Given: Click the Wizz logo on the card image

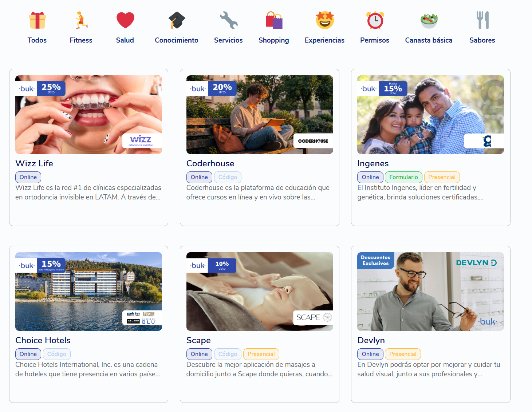Looking at the screenshot, I should point(141,140).
